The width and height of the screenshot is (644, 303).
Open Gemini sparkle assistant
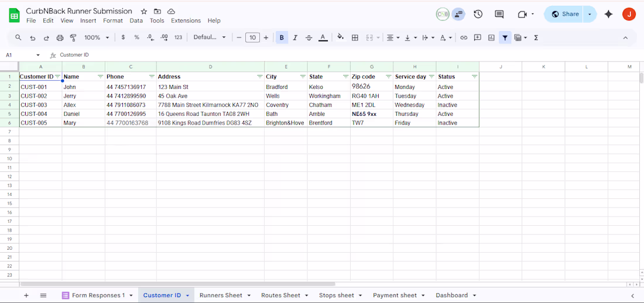pyautogui.click(x=609, y=14)
